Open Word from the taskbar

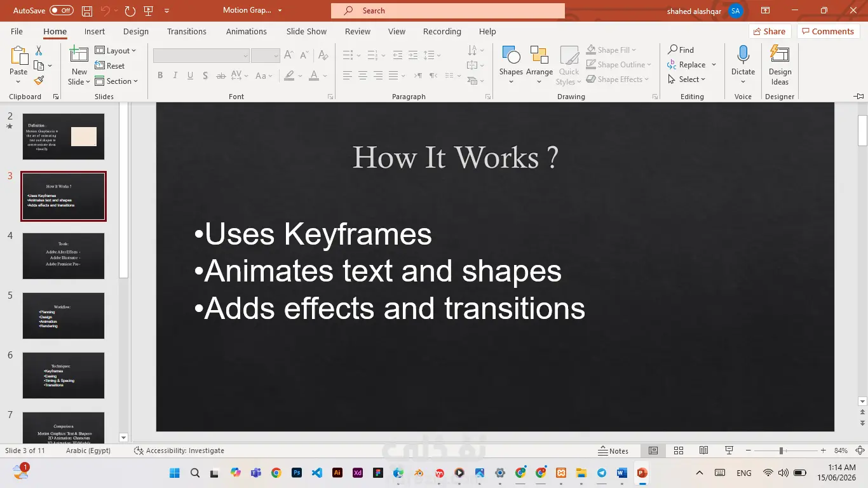[621, 473]
